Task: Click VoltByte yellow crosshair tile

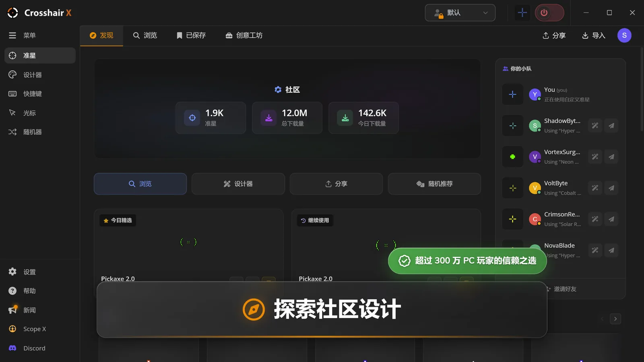Action: (512, 188)
